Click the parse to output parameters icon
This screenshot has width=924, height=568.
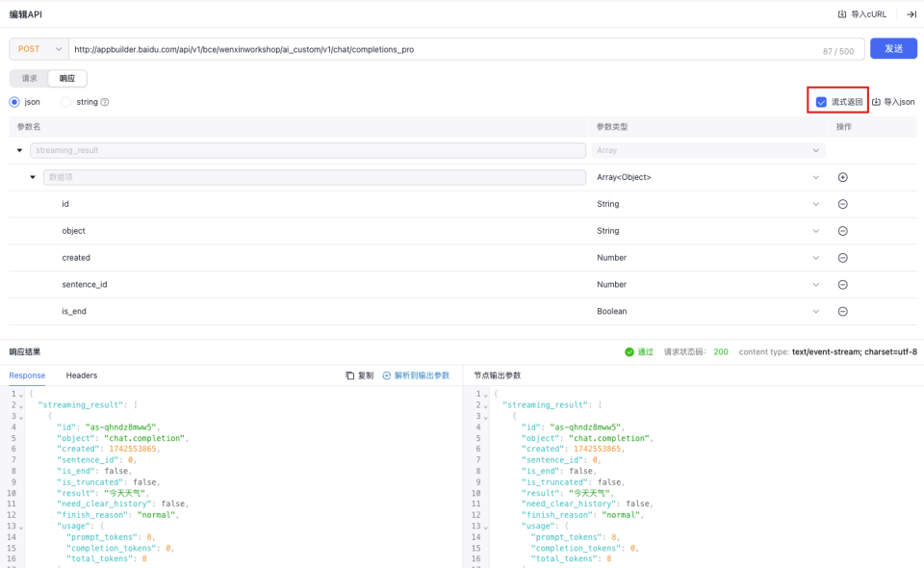pos(387,375)
